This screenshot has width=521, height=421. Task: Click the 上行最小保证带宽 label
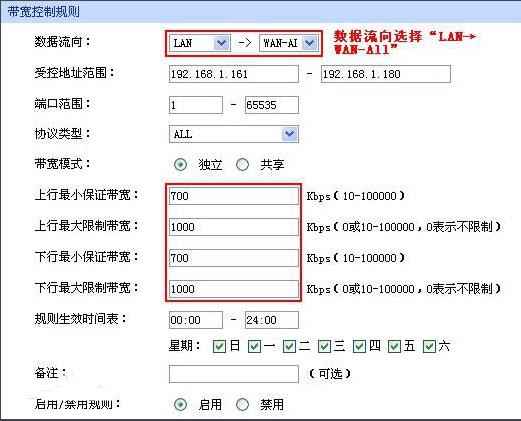tap(86, 195)
